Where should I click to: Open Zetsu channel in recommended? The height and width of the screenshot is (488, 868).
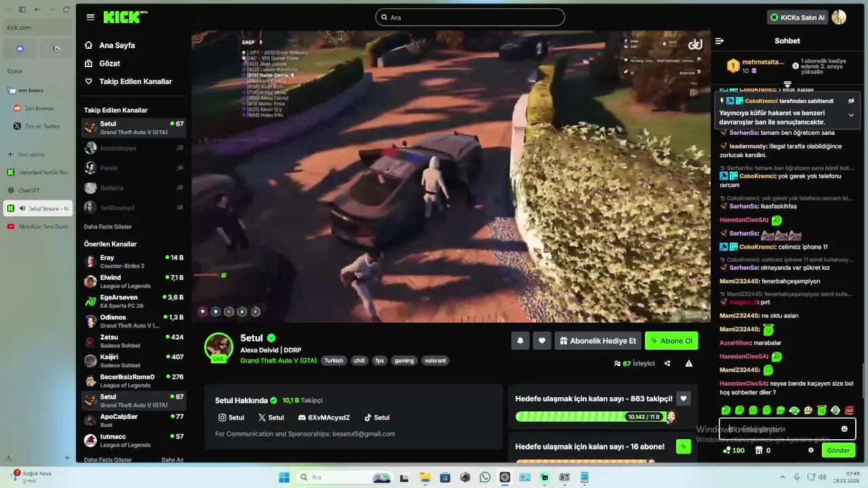[134, 341]
